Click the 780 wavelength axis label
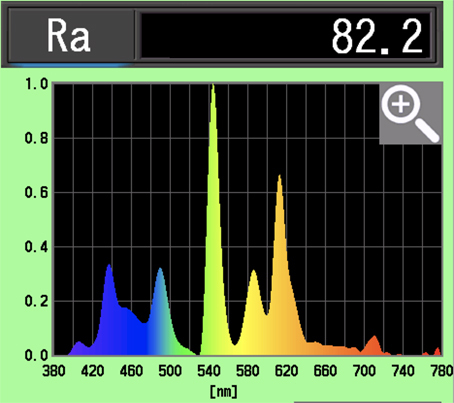The height and width of the screenshot is (403, 454). click(x=442, y=371)
